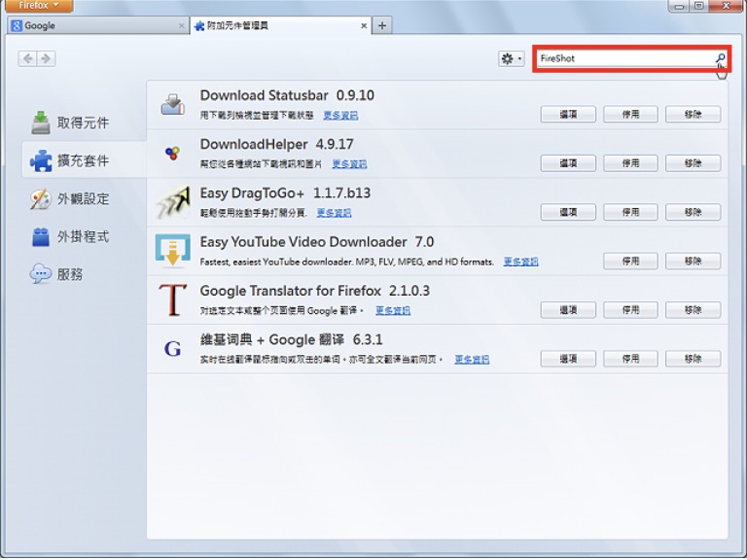Viewport: 747px width, 560px height.
Task: Open 更多資訊 link for DownloadHelper
Action: tap(349, 164)
